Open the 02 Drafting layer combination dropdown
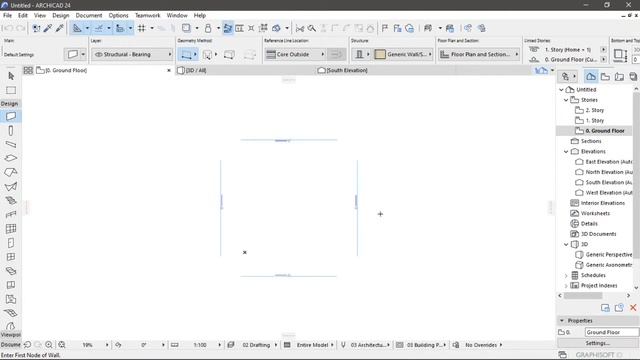The width and height of the screenshot is (640, 360). (256, 345)
